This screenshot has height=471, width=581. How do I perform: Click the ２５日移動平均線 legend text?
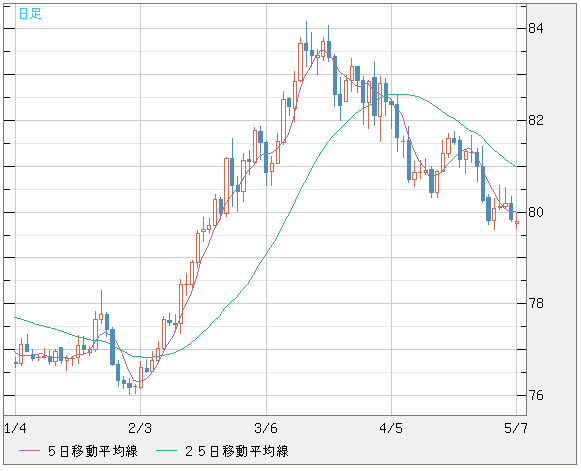coord(236,451)
